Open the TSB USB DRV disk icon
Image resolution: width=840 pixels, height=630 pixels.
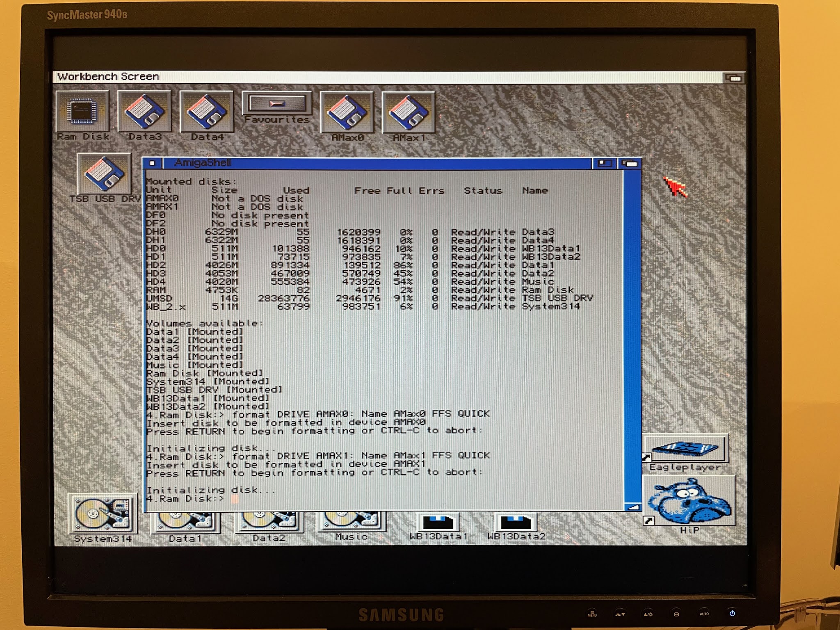[104, 173]
